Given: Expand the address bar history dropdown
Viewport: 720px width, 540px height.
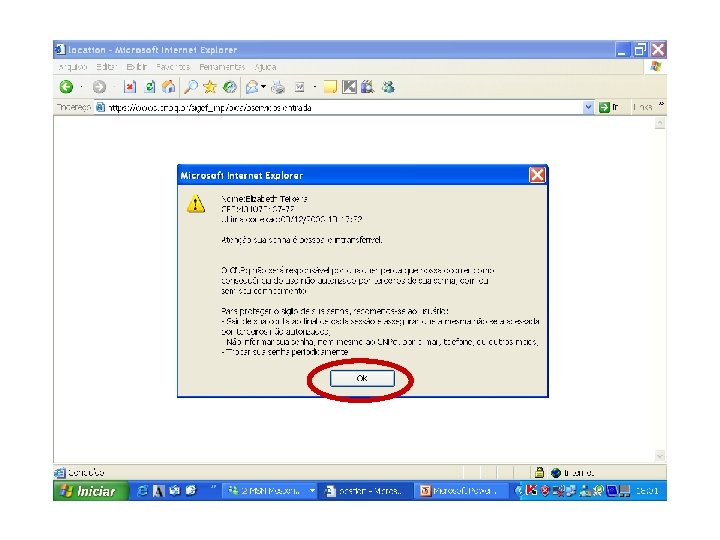Looking at the screenshot, I should pyautogui.click(x=588, y=107).
